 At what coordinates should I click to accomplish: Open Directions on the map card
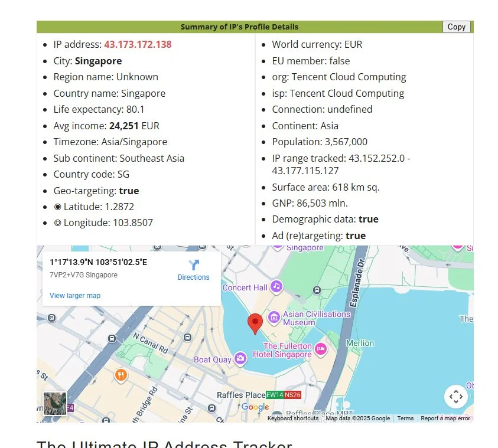193,270
